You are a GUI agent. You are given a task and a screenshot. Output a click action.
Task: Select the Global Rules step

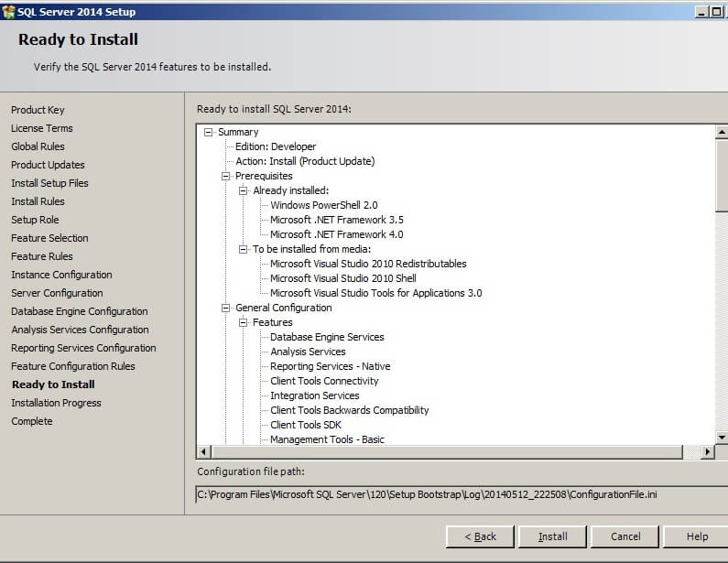pos(38,146)
